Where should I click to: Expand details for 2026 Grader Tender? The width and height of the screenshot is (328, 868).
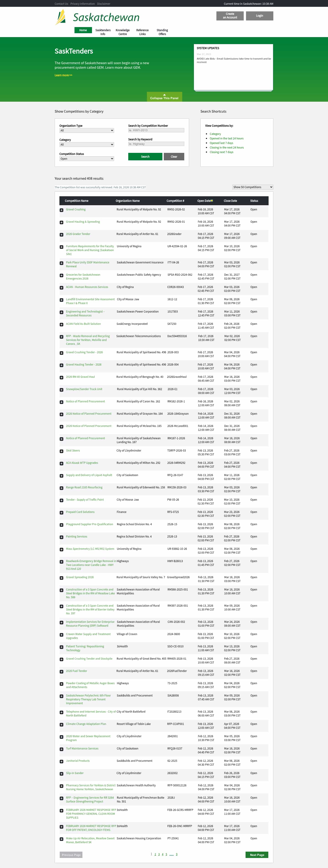(x=61, y=235)
